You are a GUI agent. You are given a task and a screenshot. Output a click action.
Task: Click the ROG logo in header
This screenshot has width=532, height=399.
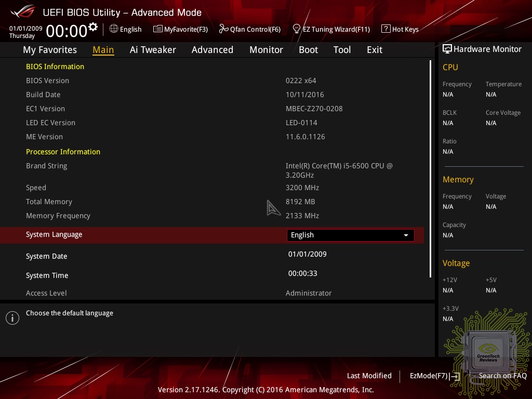23,12
